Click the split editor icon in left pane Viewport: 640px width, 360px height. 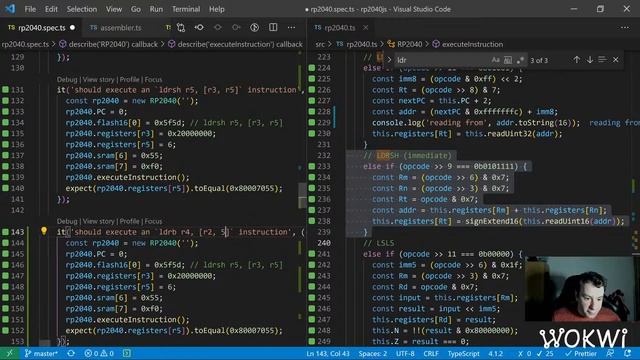pyautogui.click(x=273, y=27)
